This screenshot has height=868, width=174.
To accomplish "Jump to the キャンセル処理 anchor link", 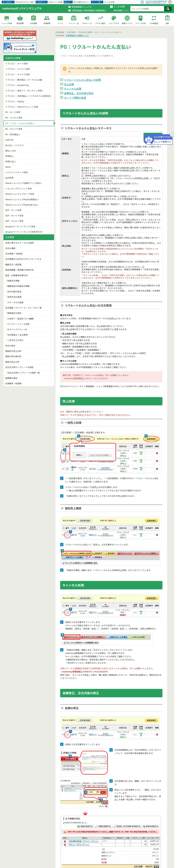I will (72, 89).
